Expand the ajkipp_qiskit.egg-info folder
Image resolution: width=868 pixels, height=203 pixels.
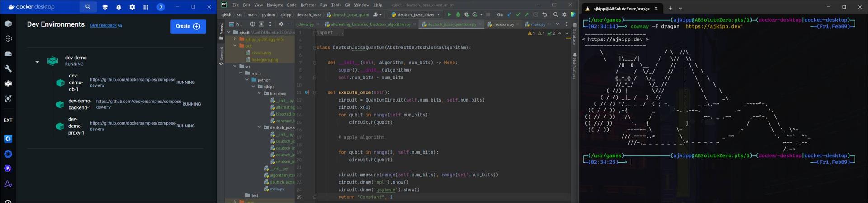tap(235, 39)
